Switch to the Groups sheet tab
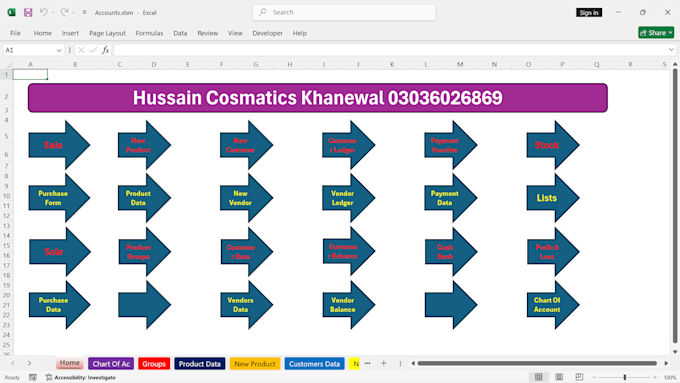 pyautogui.click(x=154, y=363)
